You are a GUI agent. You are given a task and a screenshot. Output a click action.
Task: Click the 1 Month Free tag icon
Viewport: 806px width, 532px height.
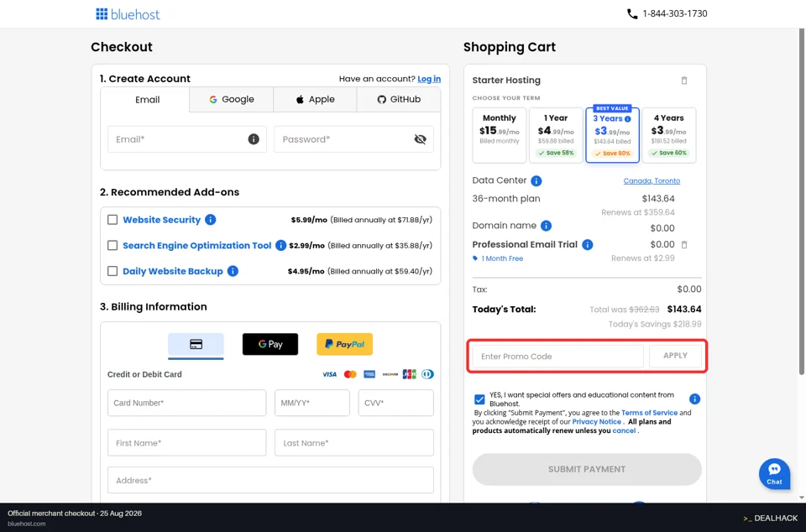click(475, 258)
